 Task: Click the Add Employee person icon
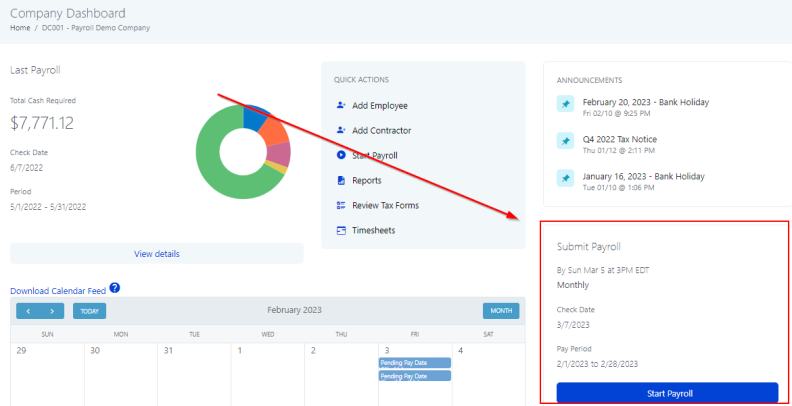coord(341,106)
